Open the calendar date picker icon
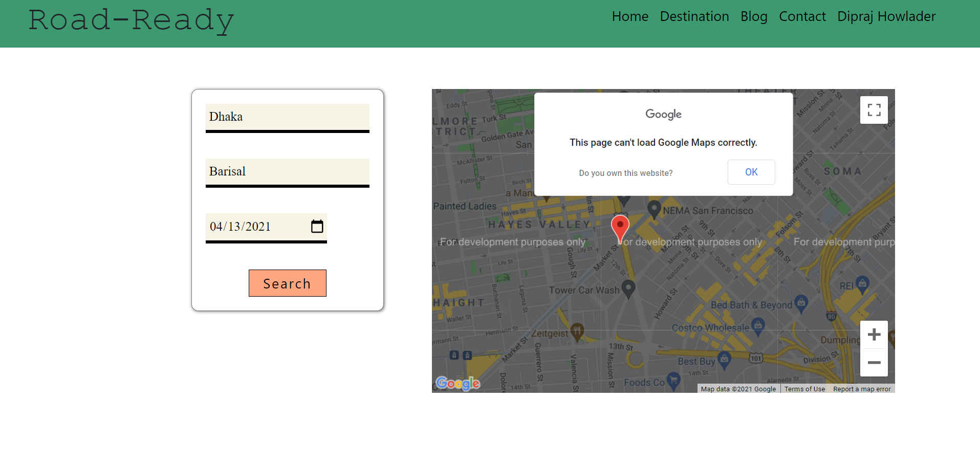 click(x=317, y=226)
